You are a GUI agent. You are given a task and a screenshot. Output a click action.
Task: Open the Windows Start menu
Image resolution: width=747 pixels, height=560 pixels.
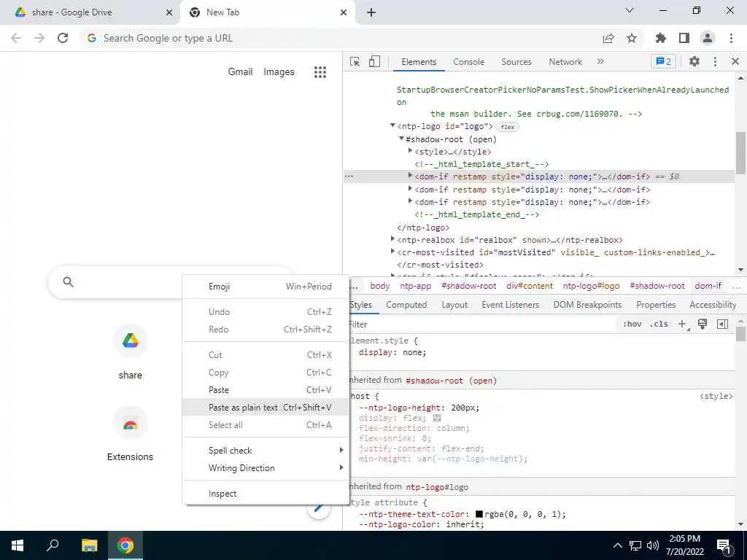[18, 545]
